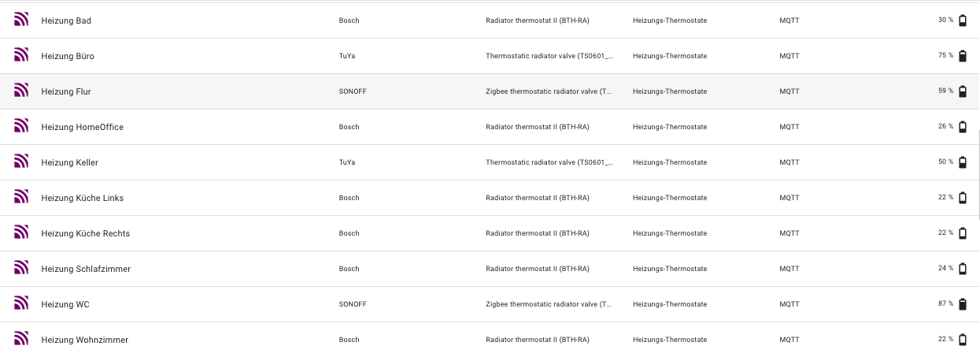Open the Heizung Flur device entry
The image size is (980, 357).
(x=66, y=91)
